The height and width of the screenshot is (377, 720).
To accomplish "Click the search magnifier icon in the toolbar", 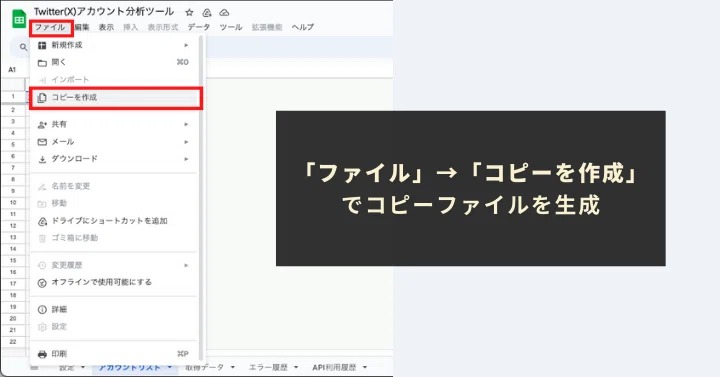I will pyautogui.click(x=23, y=47).
